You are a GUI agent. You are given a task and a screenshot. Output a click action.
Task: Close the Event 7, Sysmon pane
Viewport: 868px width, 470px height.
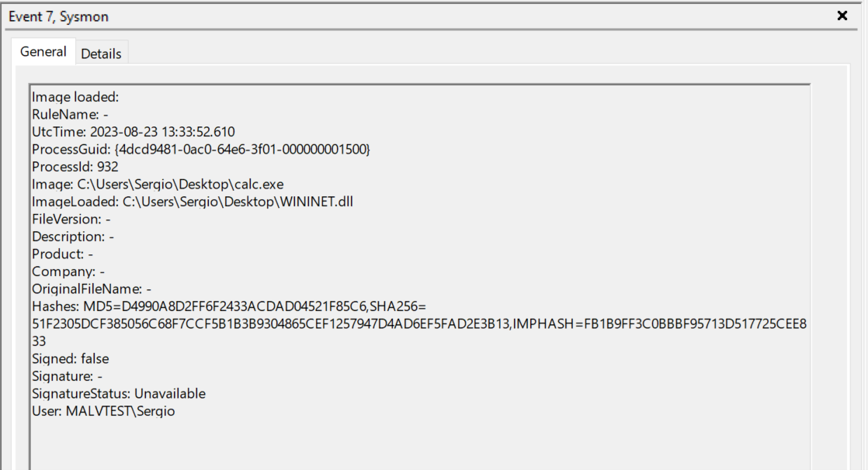[842, 16]
